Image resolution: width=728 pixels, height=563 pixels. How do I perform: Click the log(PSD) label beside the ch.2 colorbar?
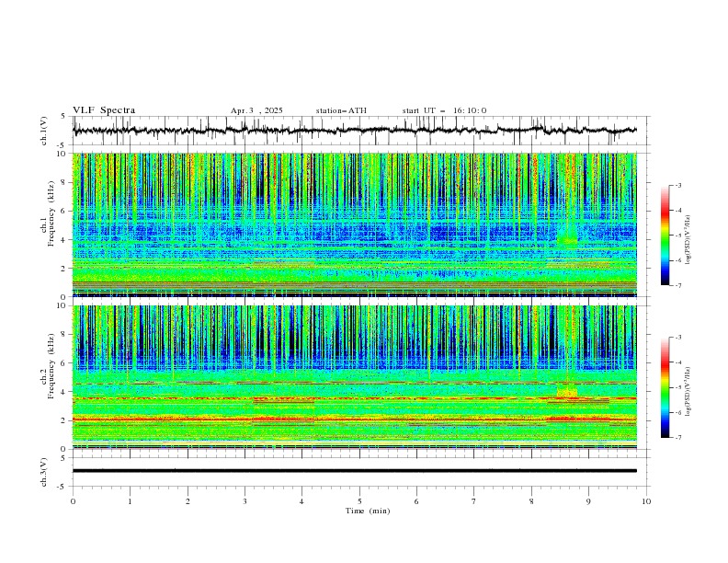click(688, 392)
